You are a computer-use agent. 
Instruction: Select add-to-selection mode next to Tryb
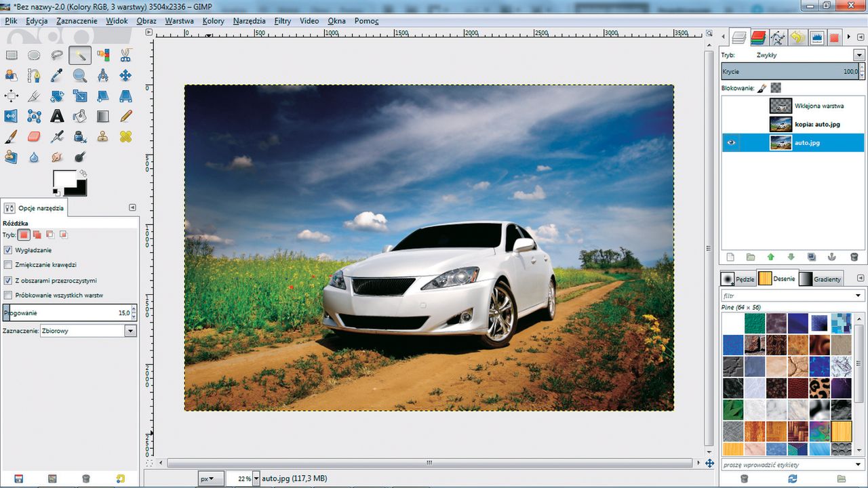tap(38, 235)
